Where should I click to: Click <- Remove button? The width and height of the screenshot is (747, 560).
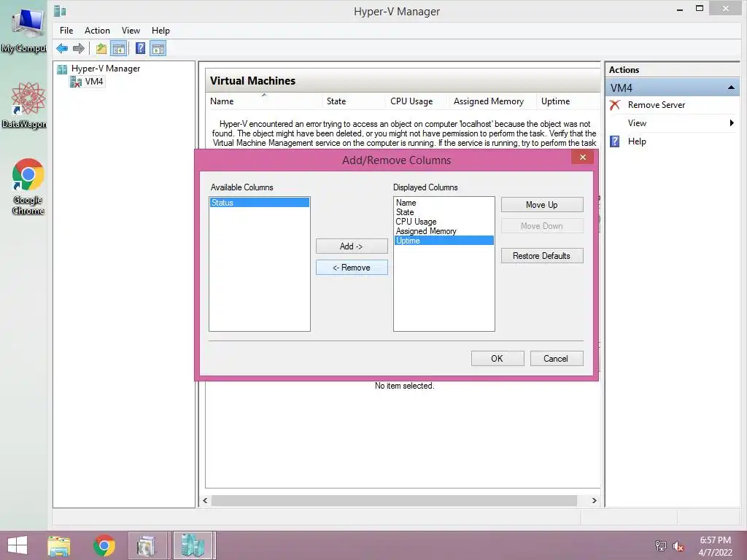tap(352, 268)
